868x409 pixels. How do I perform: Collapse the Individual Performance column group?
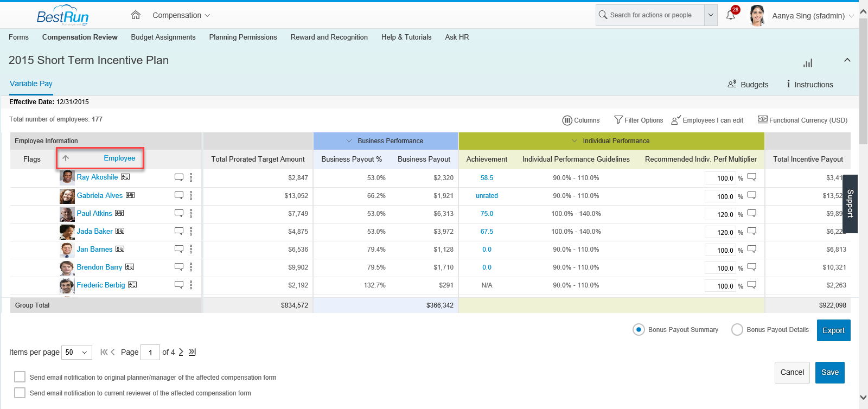[575, 140]
